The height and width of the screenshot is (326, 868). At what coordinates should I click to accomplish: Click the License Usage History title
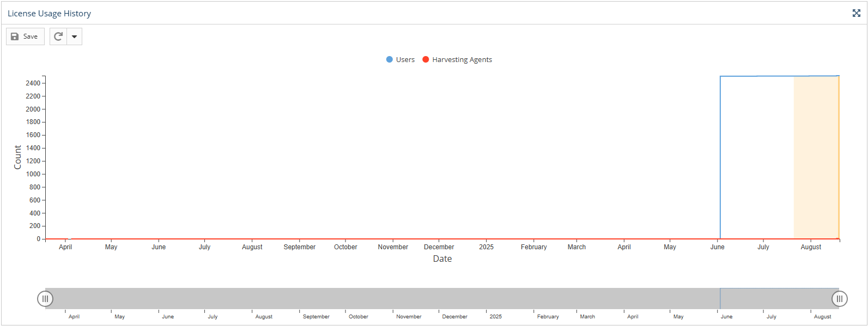click(49, 13)
